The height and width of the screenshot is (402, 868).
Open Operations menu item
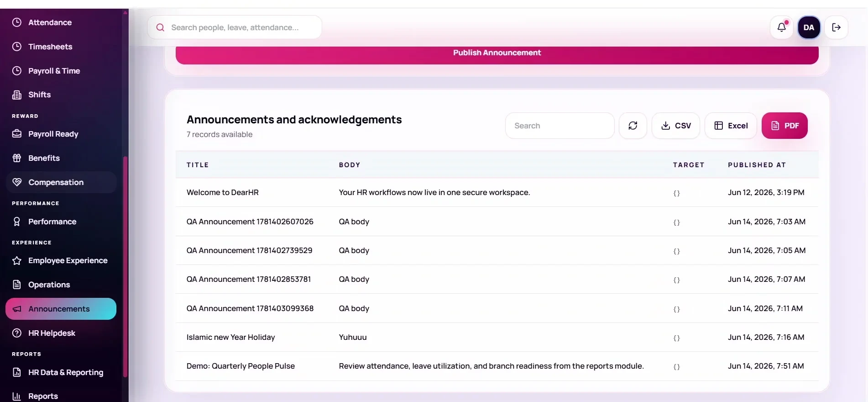click(x=61, y=285)
